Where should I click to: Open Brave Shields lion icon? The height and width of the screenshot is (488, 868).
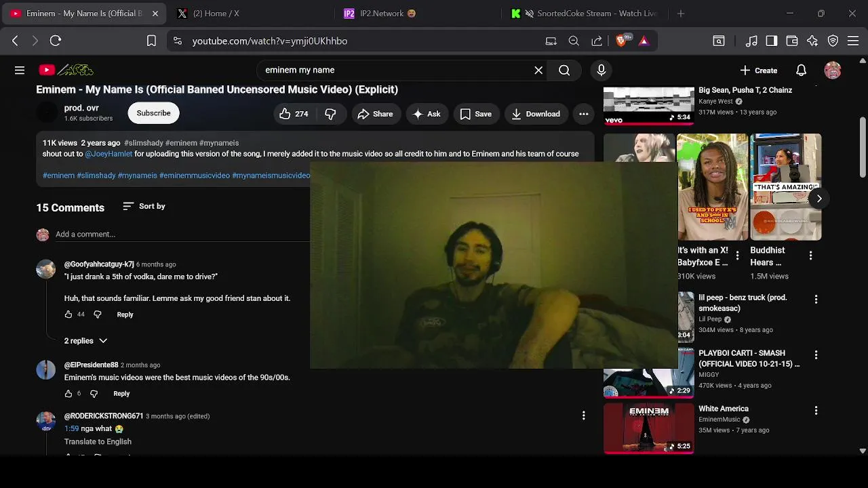pyautogui.click(x=622, y=41)
